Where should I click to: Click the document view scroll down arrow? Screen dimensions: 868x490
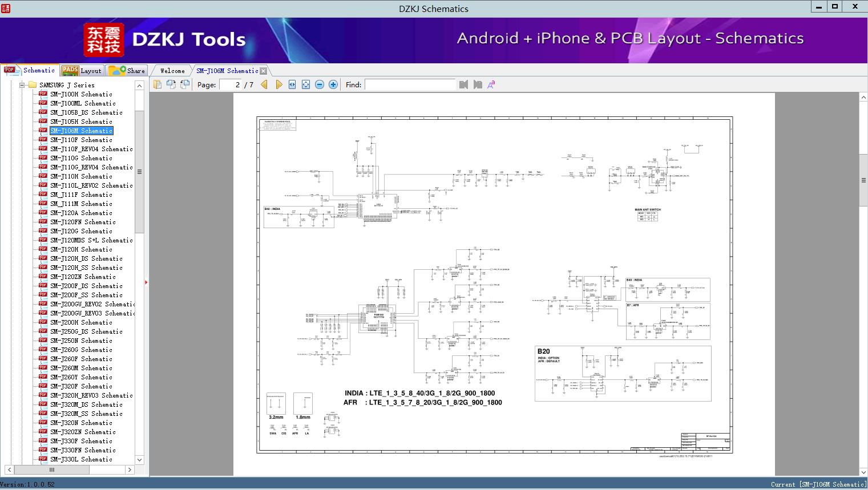coord(863,471)
